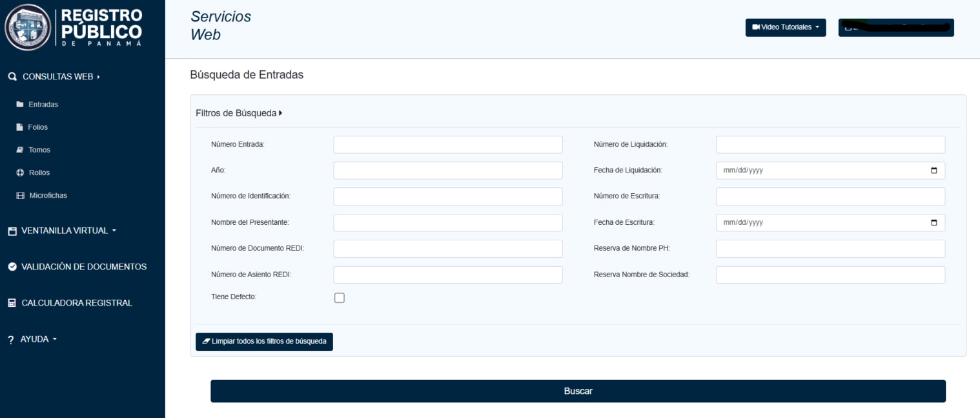
Task: Click the Número Entrada label
Action: click(x=238, y=145)
